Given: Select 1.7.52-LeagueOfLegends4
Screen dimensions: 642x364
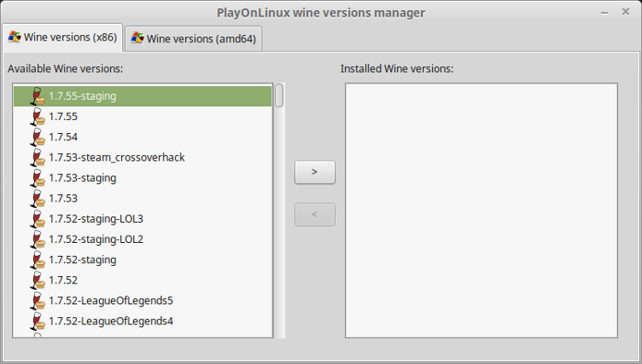Looking at the screenshot, I should 142,322.
